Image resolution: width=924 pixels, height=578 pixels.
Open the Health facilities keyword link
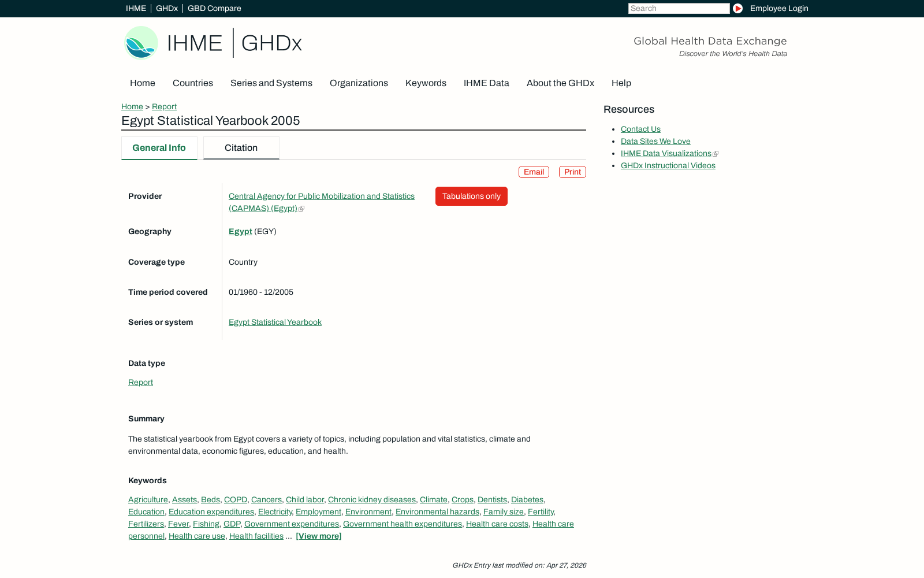(x=256, y=536)
